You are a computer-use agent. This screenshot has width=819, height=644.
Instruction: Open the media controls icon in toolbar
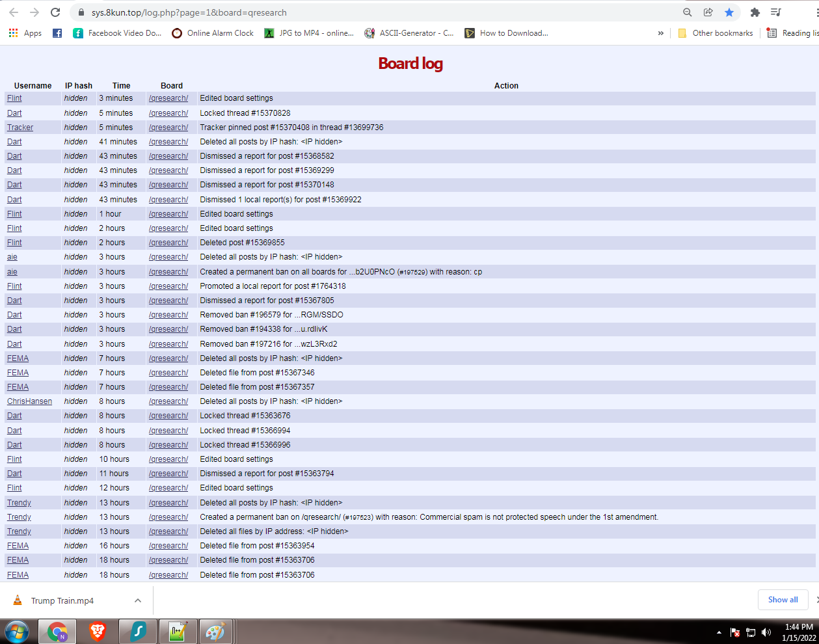click(776, 12)
